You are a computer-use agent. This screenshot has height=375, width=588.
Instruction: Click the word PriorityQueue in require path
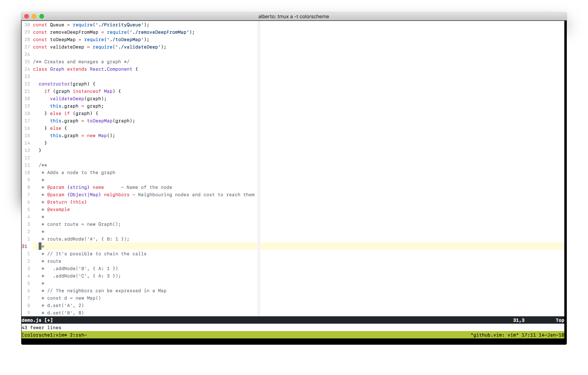click(122, 25)
